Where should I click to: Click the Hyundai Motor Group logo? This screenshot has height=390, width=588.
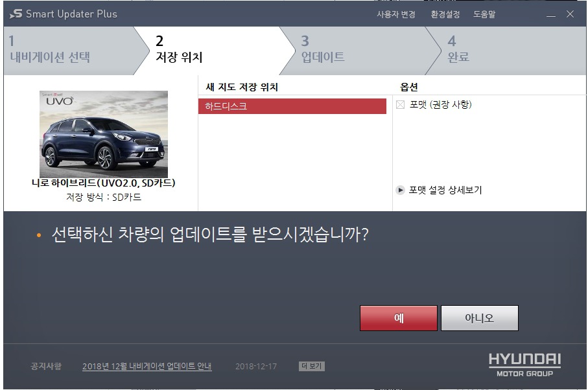click(524, 365)
